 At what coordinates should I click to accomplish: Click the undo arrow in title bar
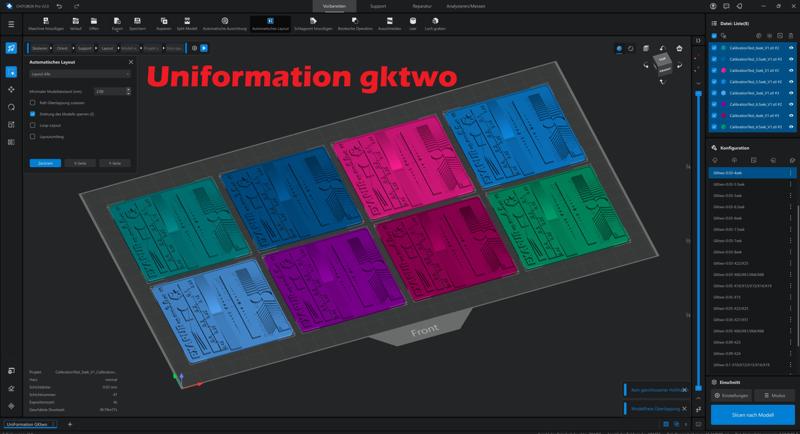59,6
